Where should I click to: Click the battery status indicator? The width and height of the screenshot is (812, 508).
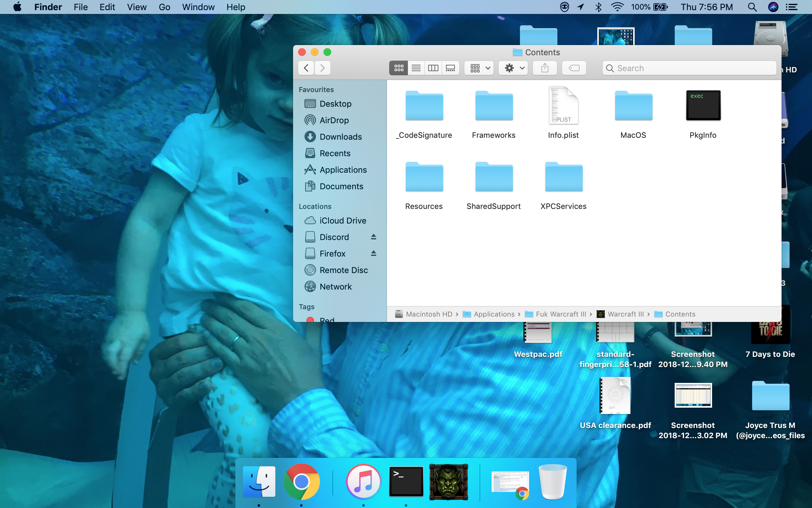point(649,7)
